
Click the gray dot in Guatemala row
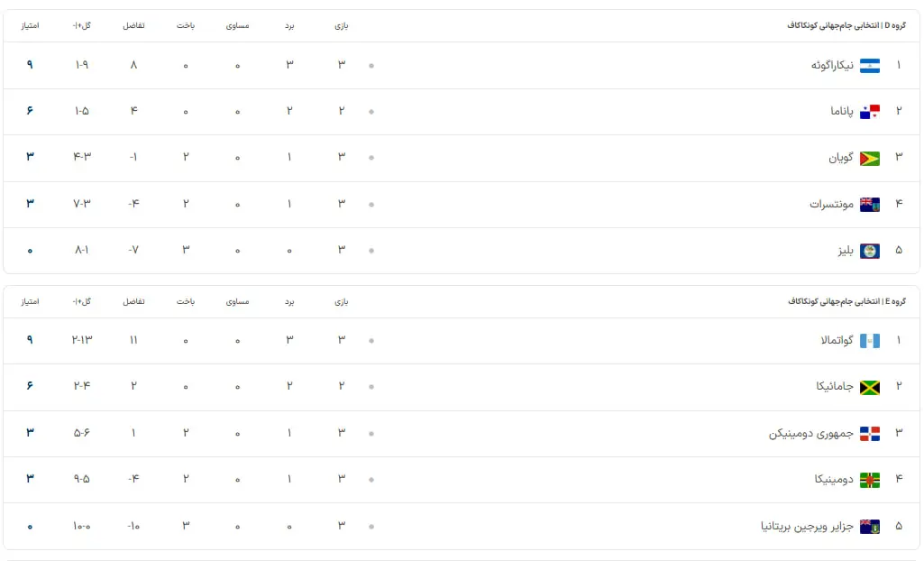pyautogui.click(x=371, y=341)
